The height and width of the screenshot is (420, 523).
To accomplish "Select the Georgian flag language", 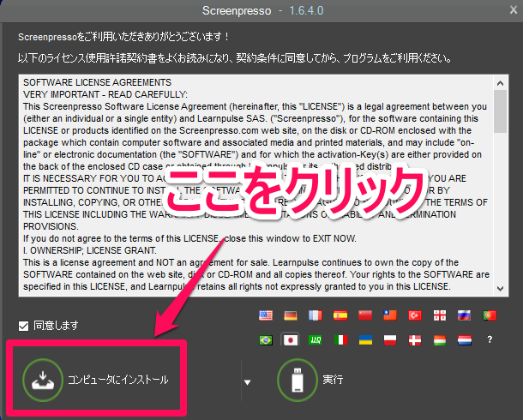I will point(440,315).
